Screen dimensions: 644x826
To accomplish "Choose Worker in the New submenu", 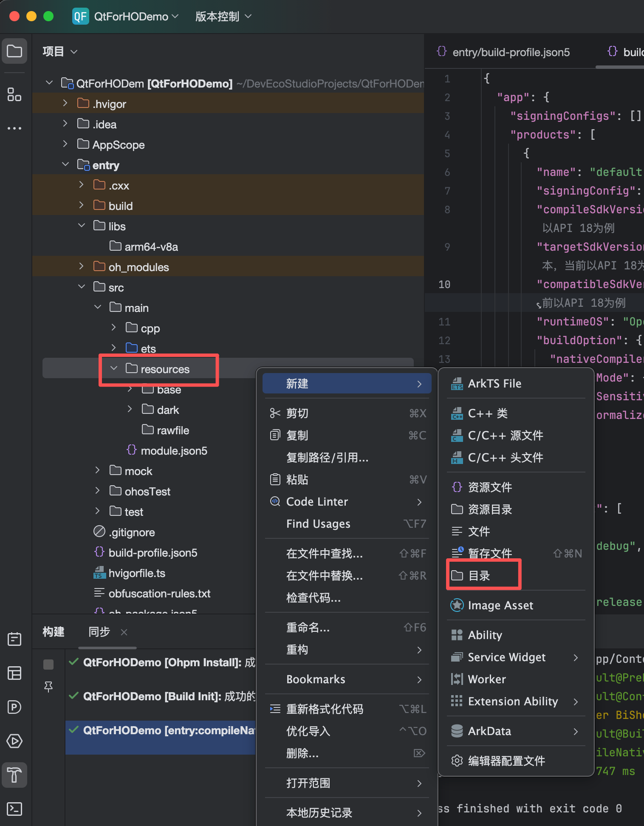I will [x=516, y=679].
